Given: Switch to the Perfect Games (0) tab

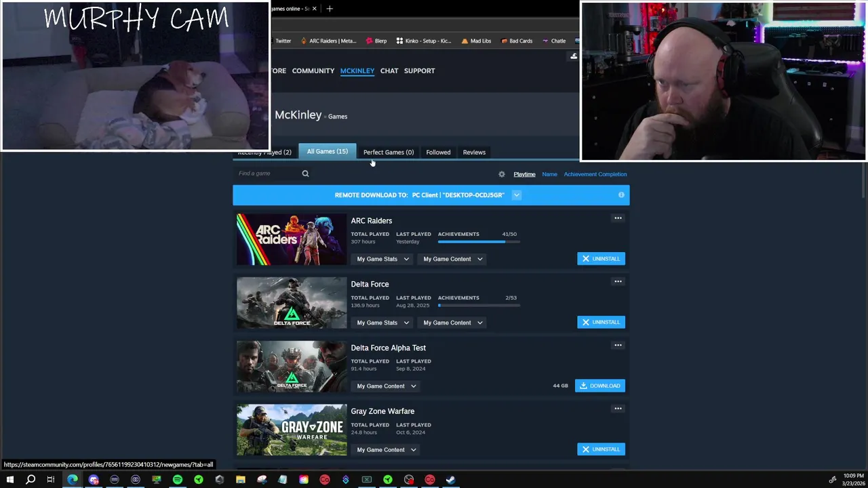Looking at the screenshot, I should point(388,152).
